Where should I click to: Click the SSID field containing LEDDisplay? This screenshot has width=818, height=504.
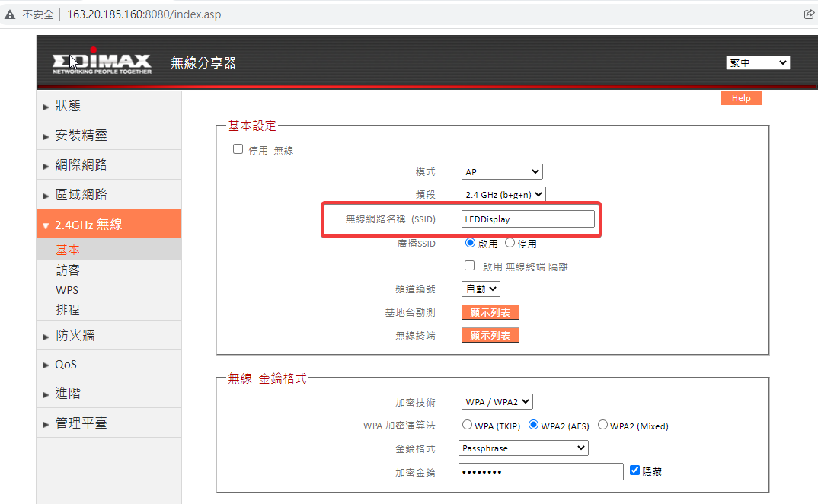(528, 219)
